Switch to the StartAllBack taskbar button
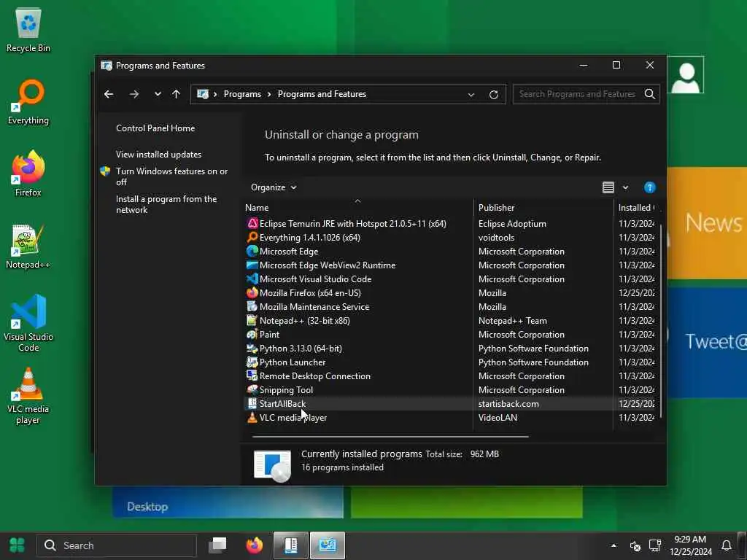The image size is (747, 560). (290, 545)
